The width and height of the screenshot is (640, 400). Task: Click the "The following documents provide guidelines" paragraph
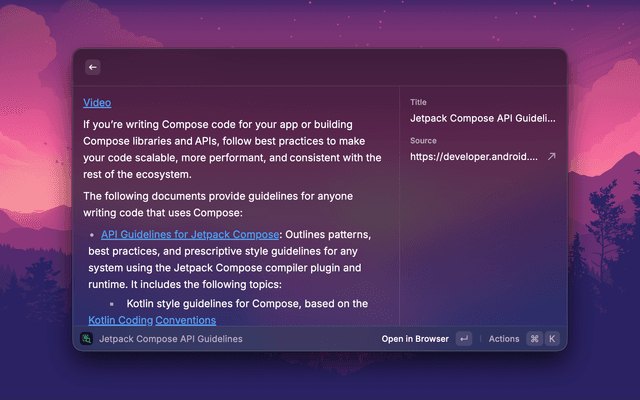click(218, 204)
